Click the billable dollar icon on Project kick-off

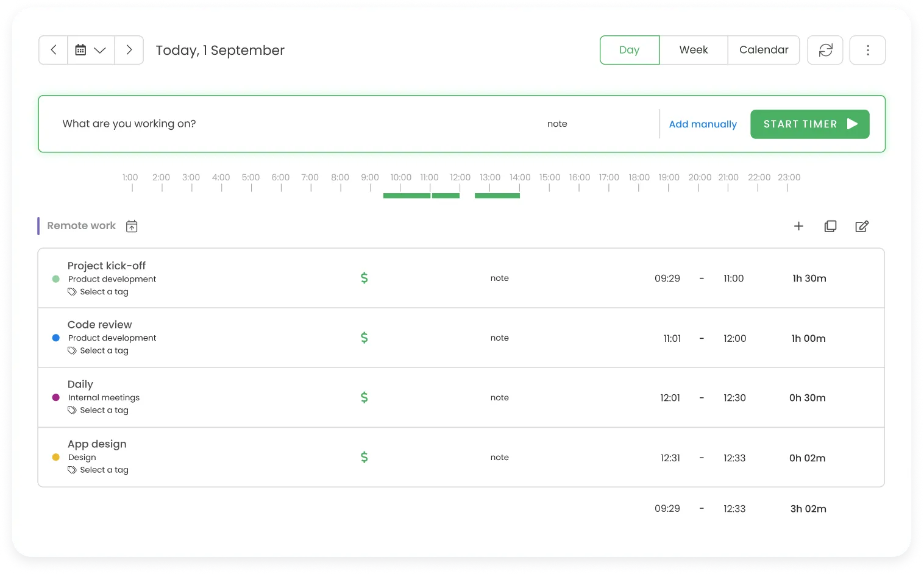364,278
